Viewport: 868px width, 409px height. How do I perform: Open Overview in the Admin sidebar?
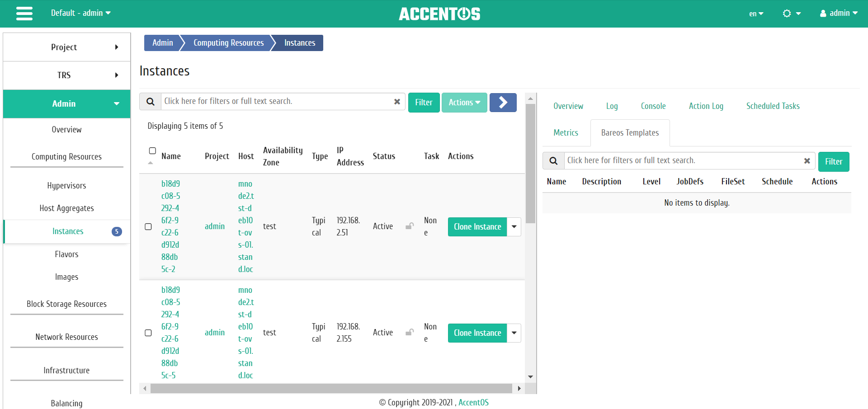(67, 130)
